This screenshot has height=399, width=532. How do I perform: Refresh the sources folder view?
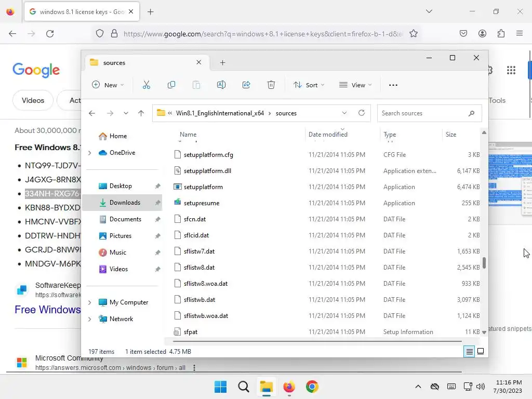click(x=362, y=113)
